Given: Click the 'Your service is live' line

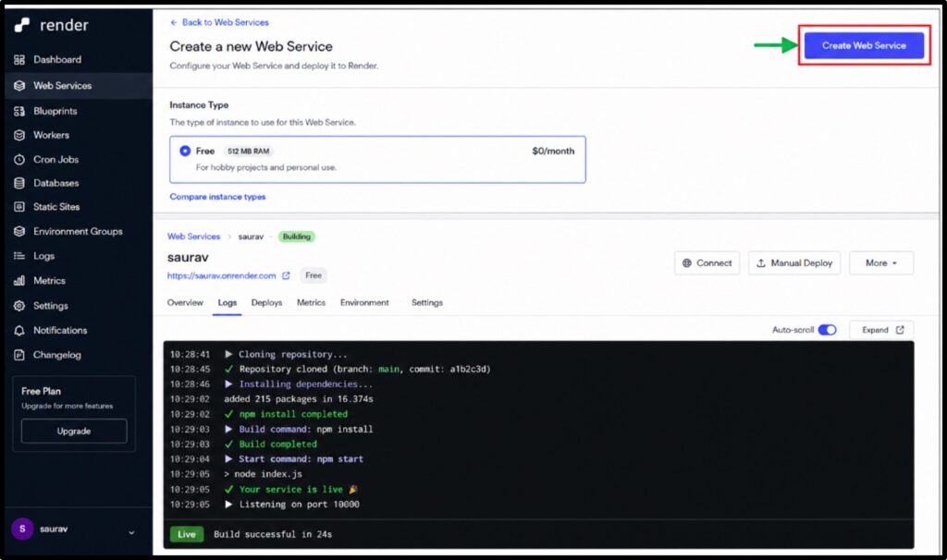Looking at the screenshot, I should [291, 490].
